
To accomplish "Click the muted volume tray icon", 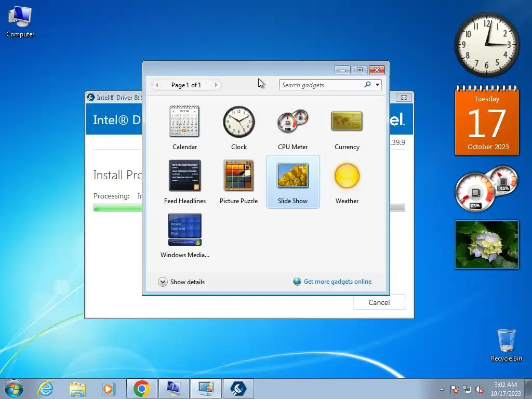I will click(480, 389).
